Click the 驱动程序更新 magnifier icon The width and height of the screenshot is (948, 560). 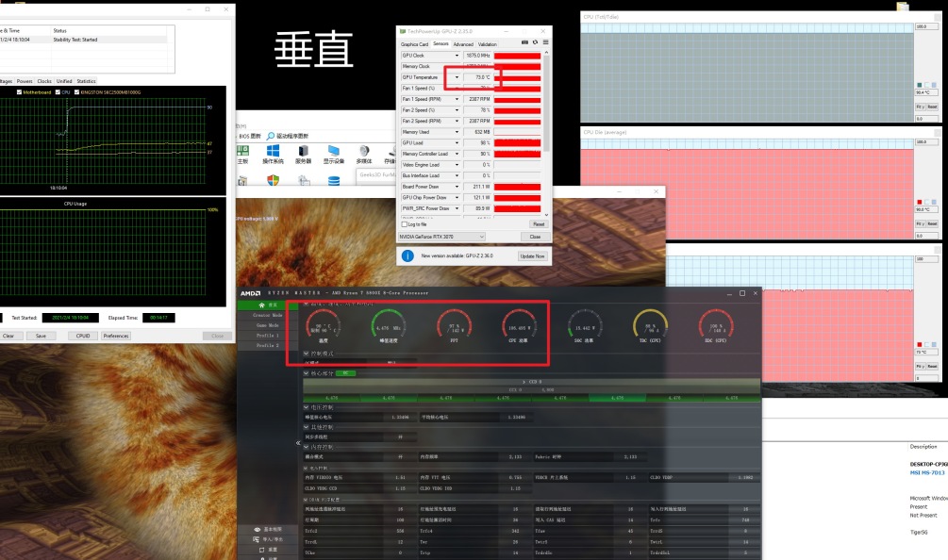(x=271, y=136)
